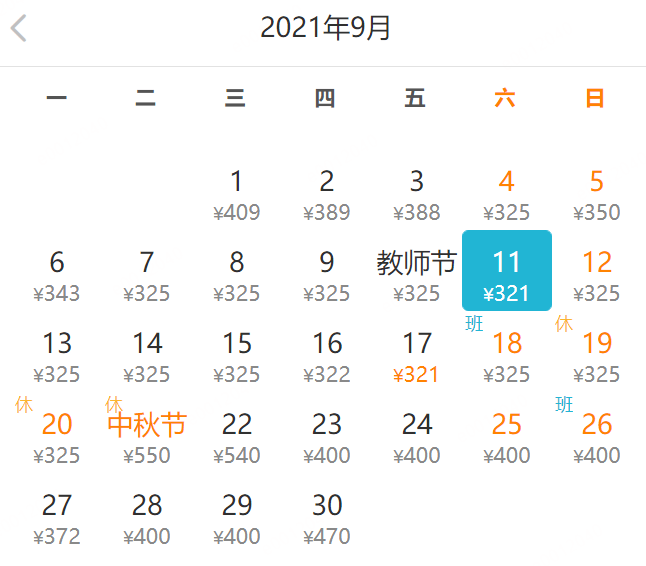Image resolution: width=646 pixels, height=566 pixels.
Task: Click the 四 Thursday column header
Action: coord(325,98)
